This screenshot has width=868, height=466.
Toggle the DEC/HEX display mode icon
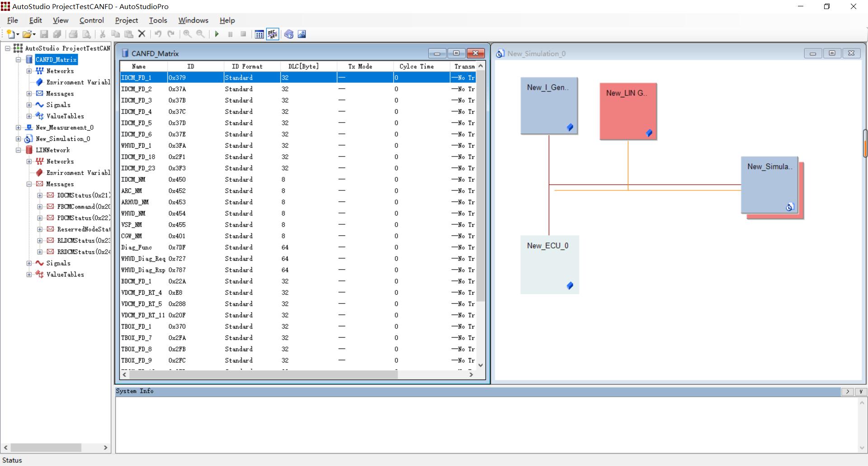point(273,34)
